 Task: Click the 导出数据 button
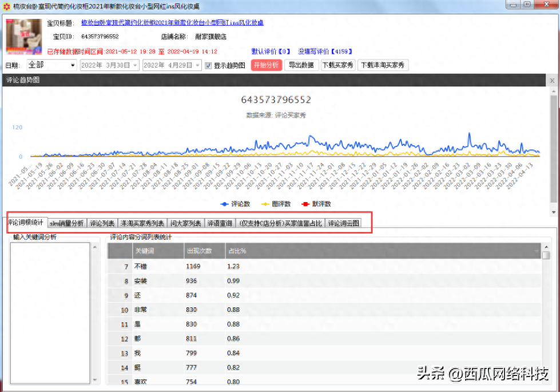[301, 65]
